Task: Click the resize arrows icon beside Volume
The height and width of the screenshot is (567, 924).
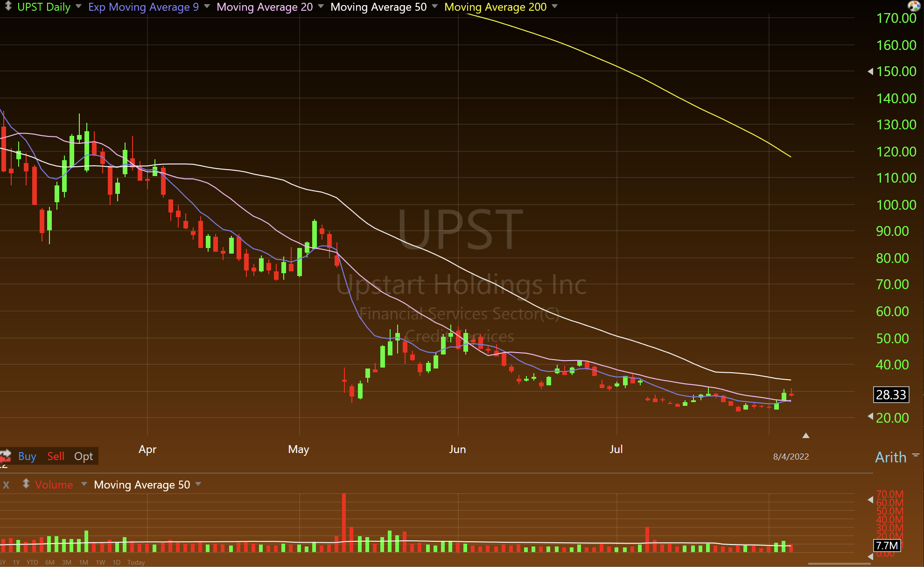Action: [26, 484]
